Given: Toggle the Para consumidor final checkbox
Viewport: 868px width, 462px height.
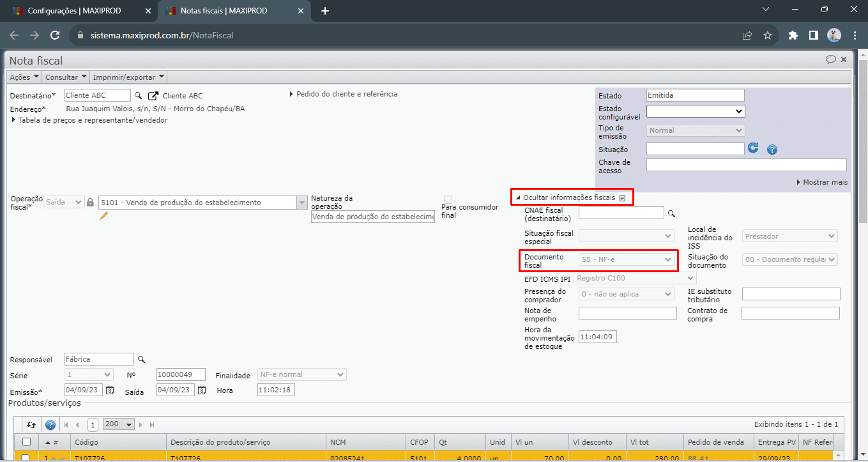Looking at the screenshot, I should pos(448,199).
